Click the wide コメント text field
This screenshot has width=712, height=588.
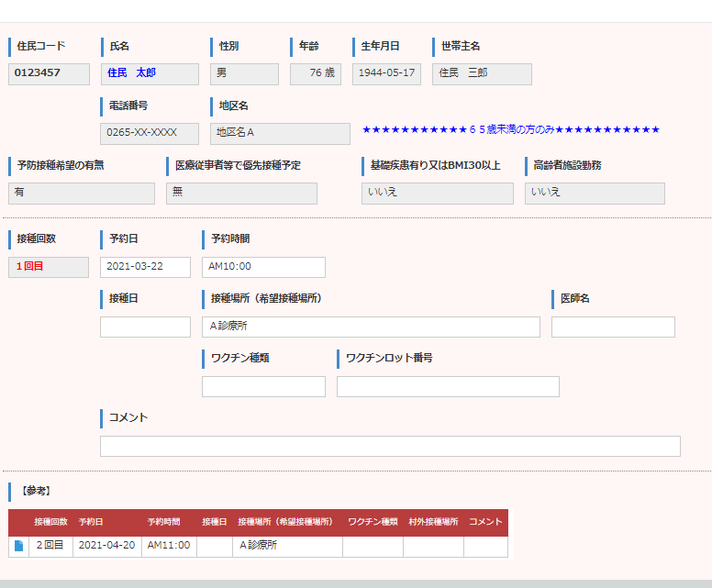(x=390, y=446)
